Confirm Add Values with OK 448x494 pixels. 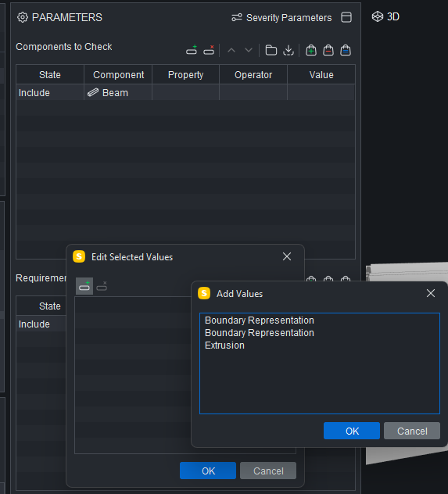click(352, 431)
